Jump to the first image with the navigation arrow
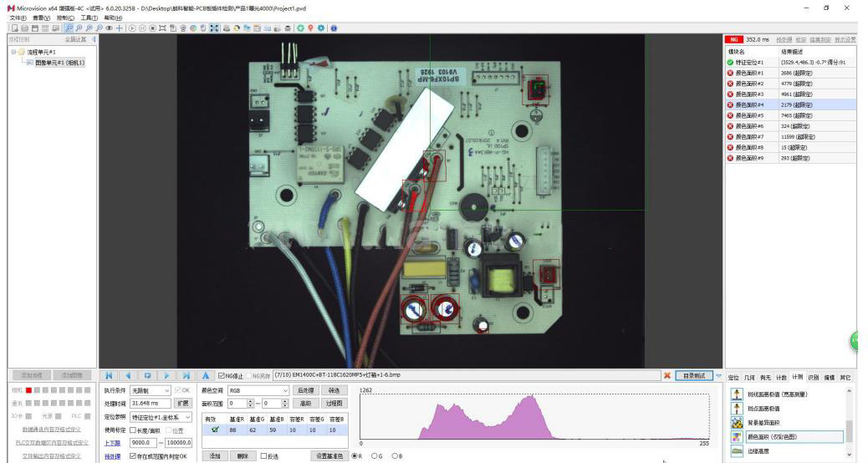Image resolution: width=868 pixels, height=463 pixels. pyautogui.click(x=109, y=375)
